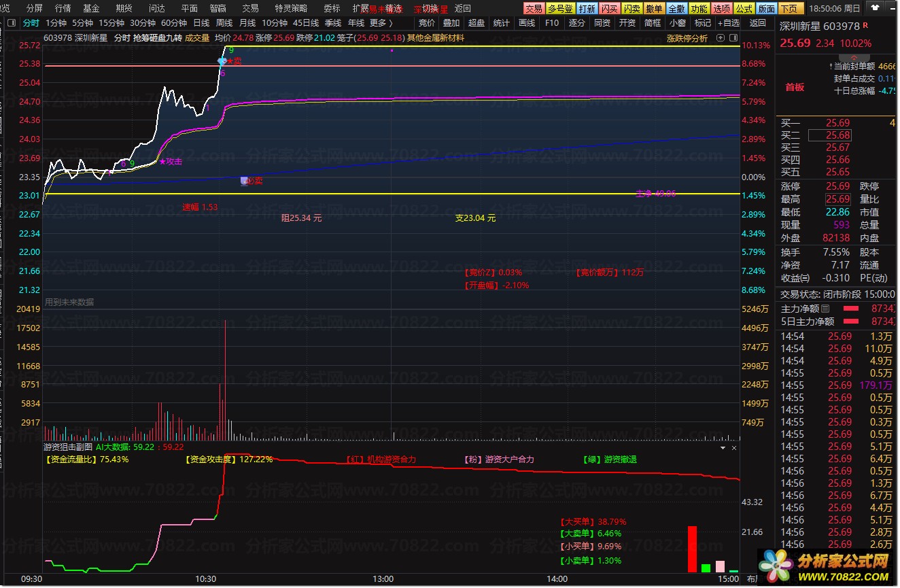
Task: Click the skin/shirt icon in title bar
Action: (x=875, y=7)
